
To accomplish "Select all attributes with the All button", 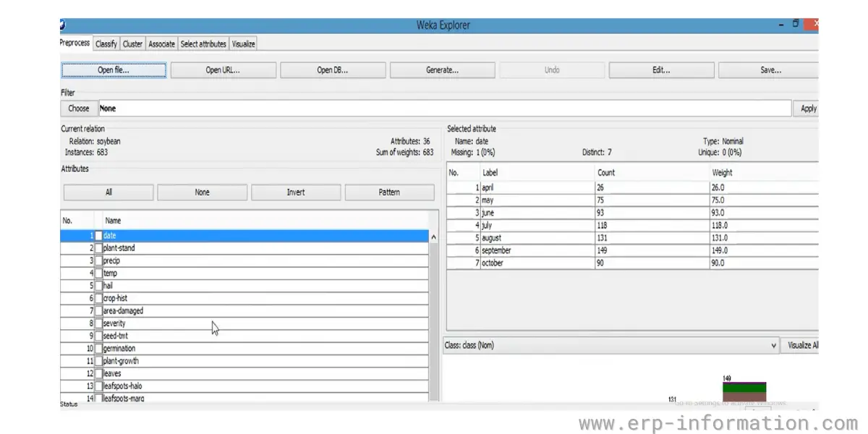I will click(x=109, y=192).
